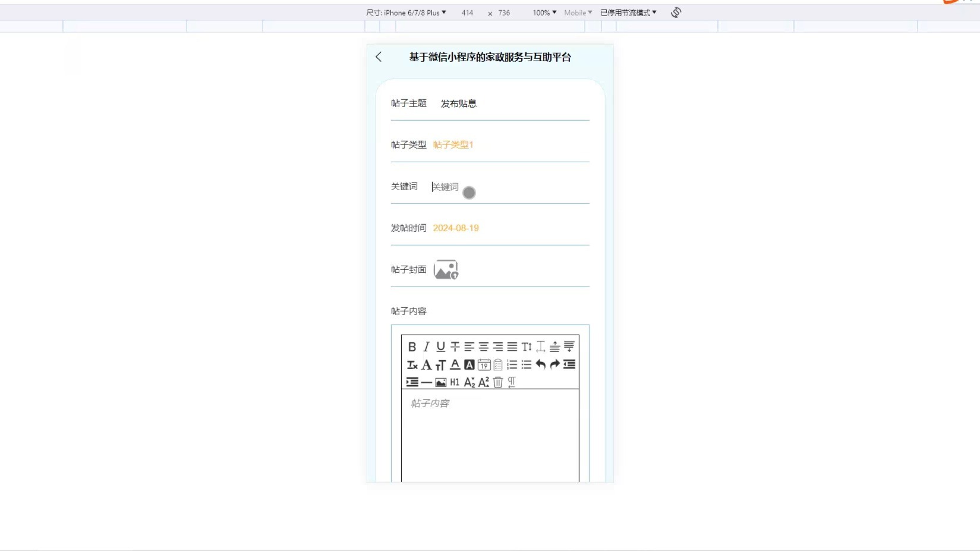Open font size option icon
Image resolution: width=980 pixels, height=551 pixels.
tap(440, 364)
